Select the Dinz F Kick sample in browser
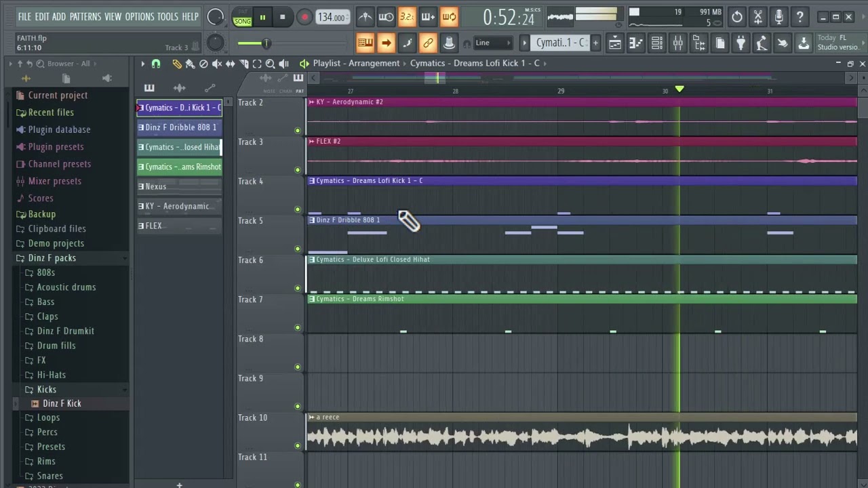Screen dimensions: 868x488 [x=62, y=403]
